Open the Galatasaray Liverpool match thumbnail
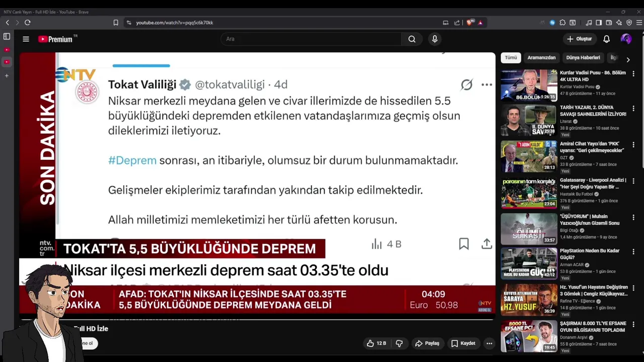The image size is (644, 362). pos(529,193)
